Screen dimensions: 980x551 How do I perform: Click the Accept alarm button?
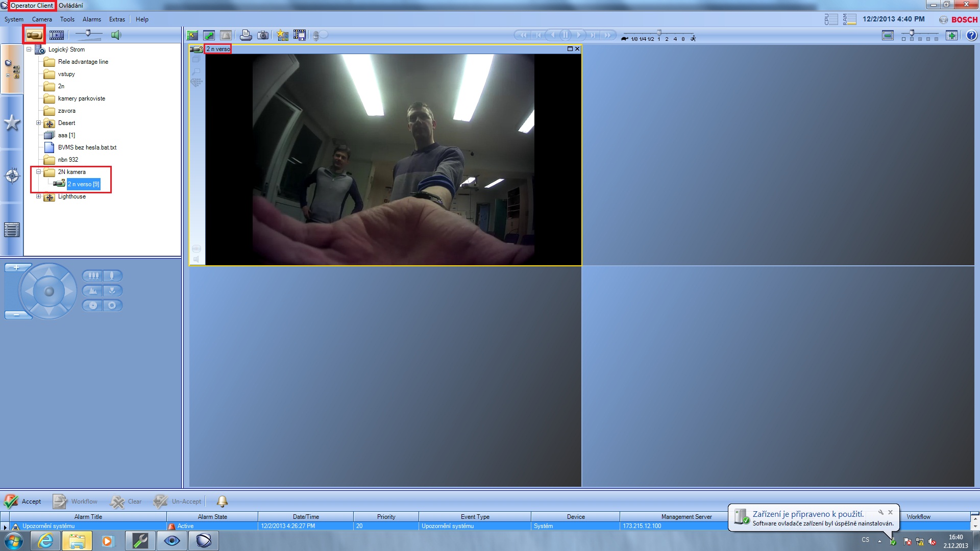[x=23, y=502]
